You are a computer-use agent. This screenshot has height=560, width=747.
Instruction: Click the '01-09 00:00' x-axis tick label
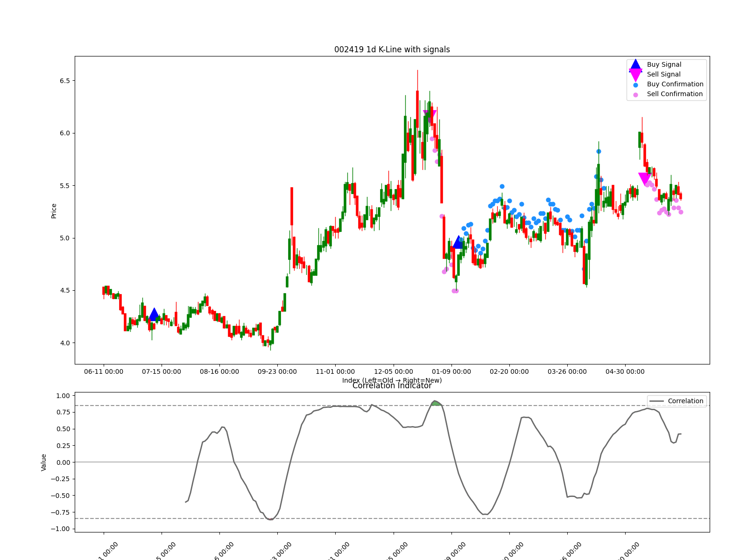tap(451, 371)
